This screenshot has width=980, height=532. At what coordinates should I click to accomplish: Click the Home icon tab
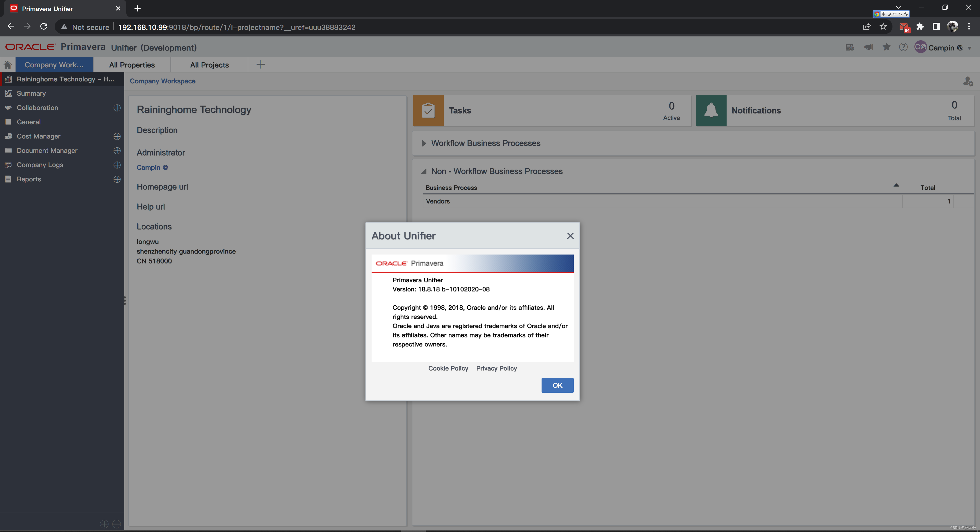(8, 65)
